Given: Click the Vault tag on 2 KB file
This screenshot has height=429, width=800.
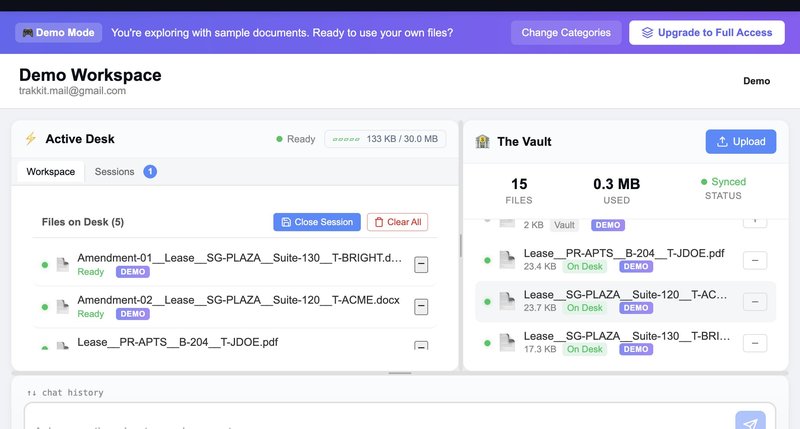Looking at the screenshot, I should click(x=564, y=225).
